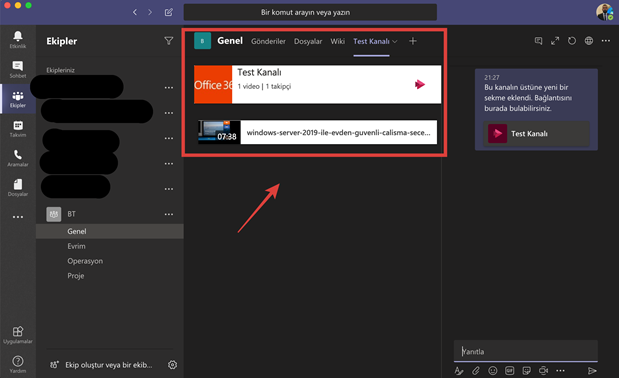Show more reply compose actions
Screen dimensions: 619x378
(x=560, y=371)
